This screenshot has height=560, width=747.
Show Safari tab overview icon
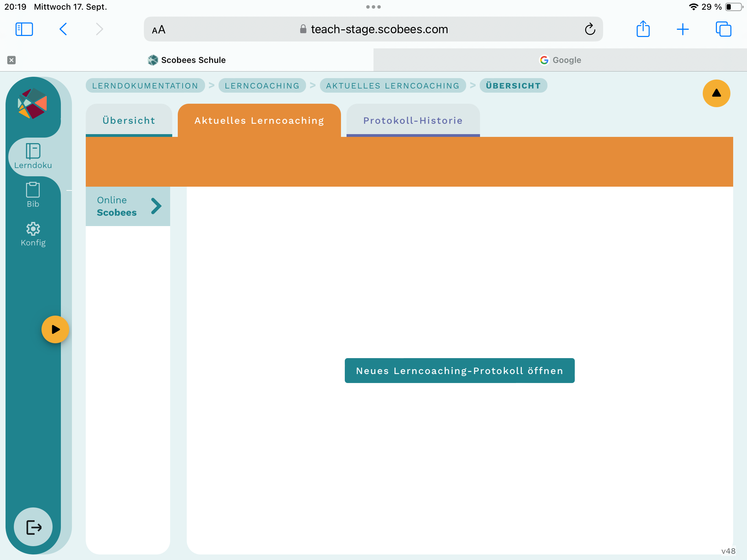[x=723, y=29]
